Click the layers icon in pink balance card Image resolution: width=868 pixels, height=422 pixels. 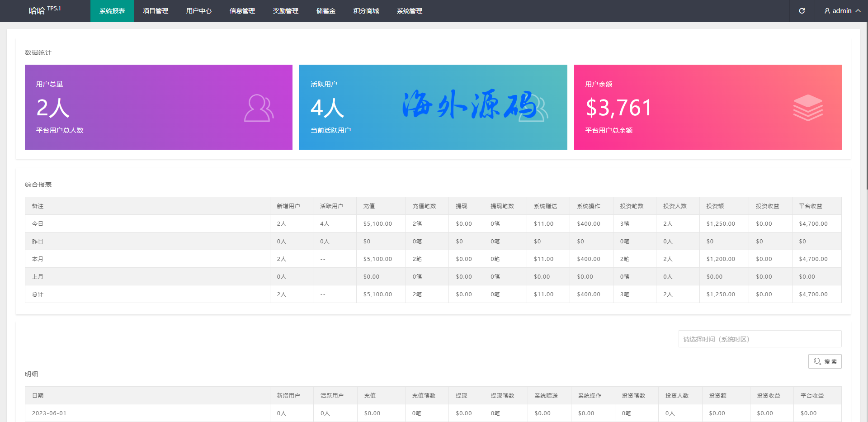pyautogui.click(x=808, y=108)
